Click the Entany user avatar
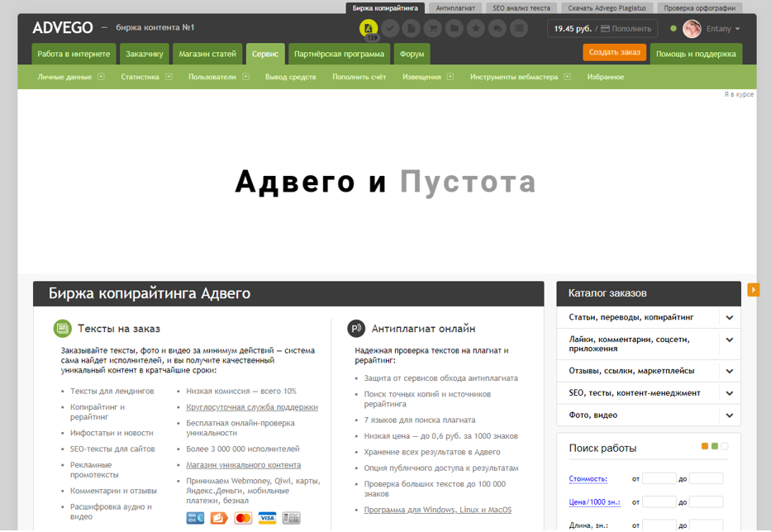This screenshot has height=532, width=771. click(x=692, y=29)
